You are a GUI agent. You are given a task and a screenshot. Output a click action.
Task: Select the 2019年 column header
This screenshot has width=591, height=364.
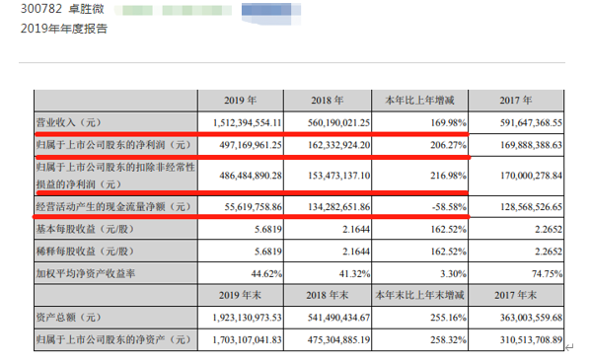(241, 101)
